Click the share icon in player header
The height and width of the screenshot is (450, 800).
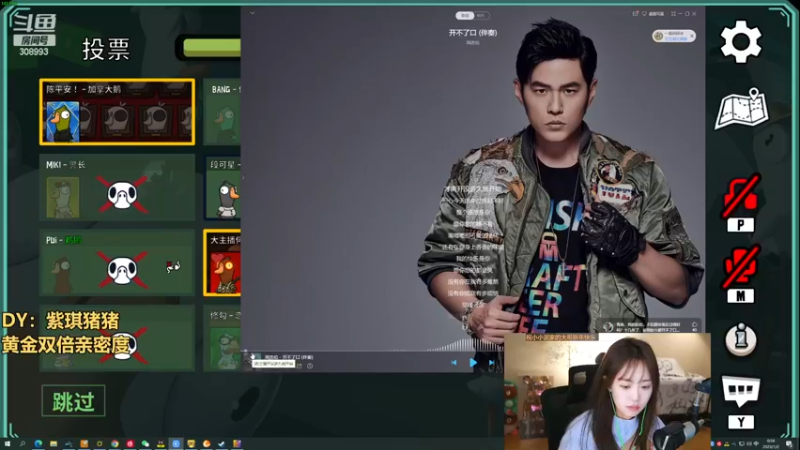point(635,14)
